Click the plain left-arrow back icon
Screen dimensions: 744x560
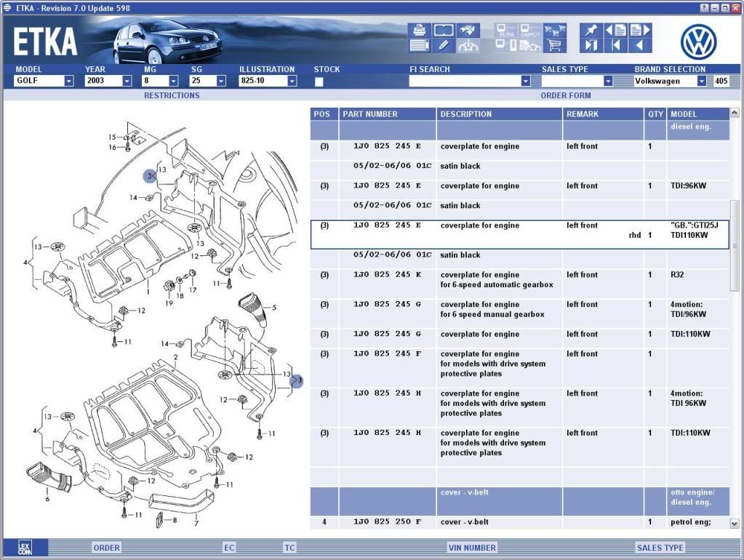(x=640, y=46)
